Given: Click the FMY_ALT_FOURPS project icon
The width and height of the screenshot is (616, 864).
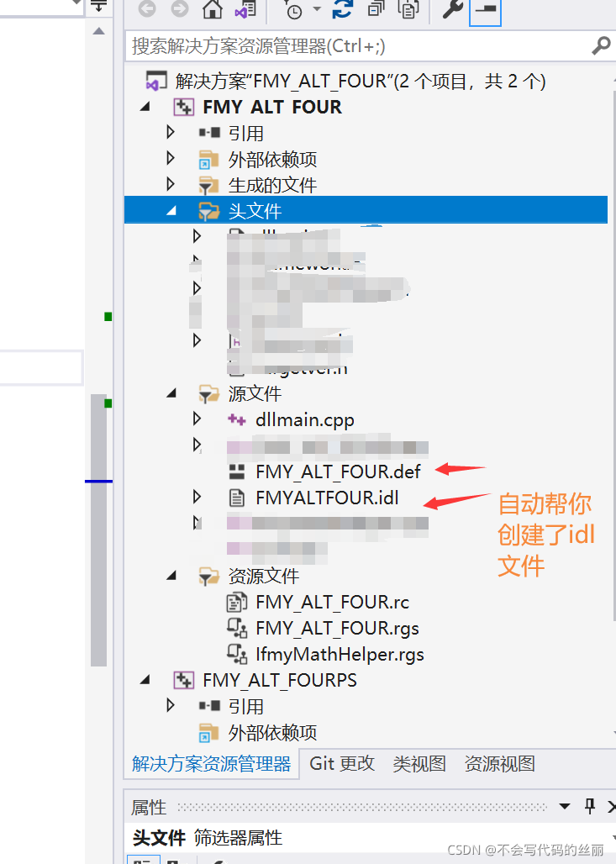Looking at the screenshot, I should [183, 680].
